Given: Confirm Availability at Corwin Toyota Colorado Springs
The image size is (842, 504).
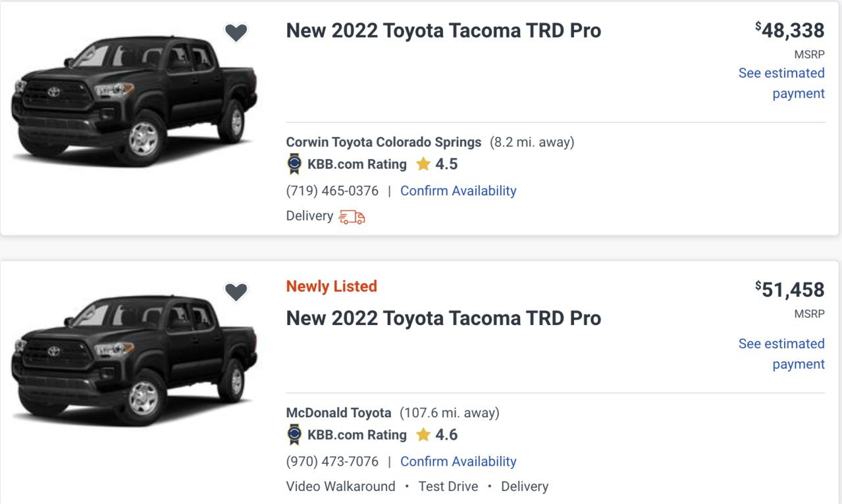Looking at the screenshot, I should (458, 191).
